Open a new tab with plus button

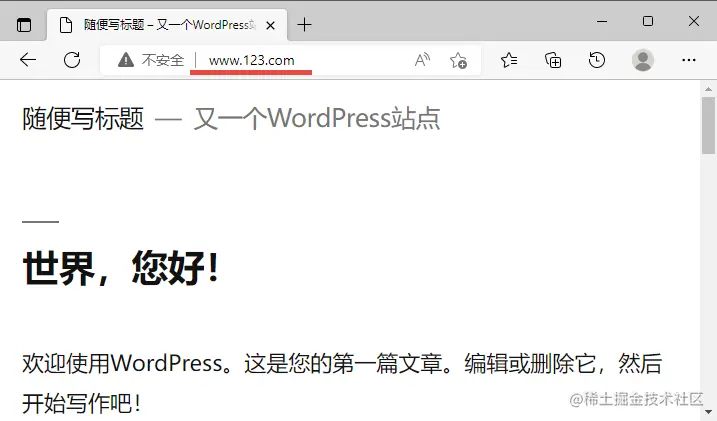(304, 25)
